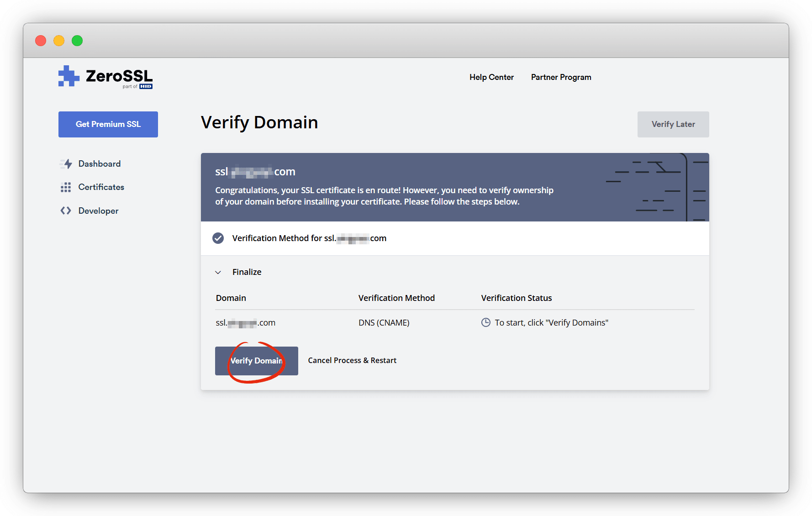Click the Developer code brackets icon
Screen dimensions: 812x516
coord(66,211)
